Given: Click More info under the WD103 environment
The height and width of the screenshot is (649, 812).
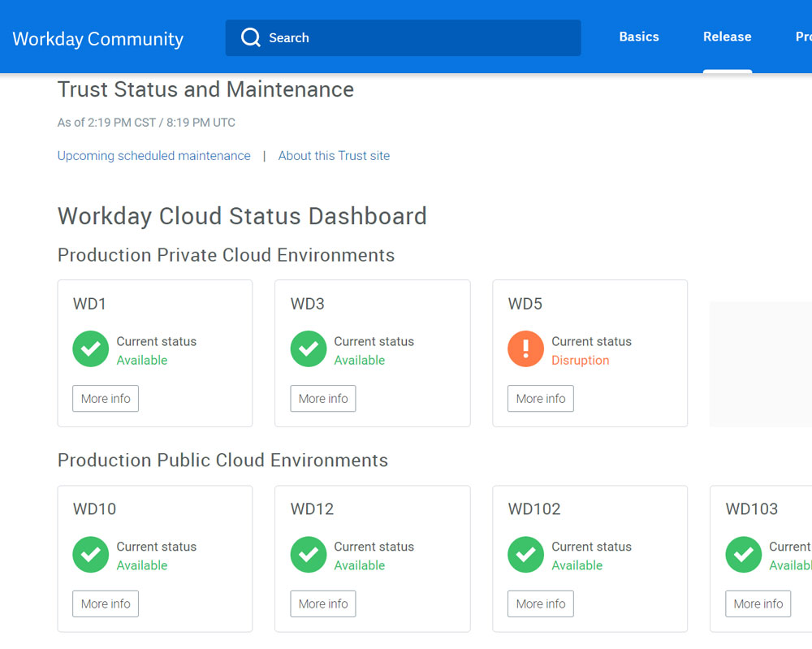Looking at the screenshot, I should pos(758,604).
